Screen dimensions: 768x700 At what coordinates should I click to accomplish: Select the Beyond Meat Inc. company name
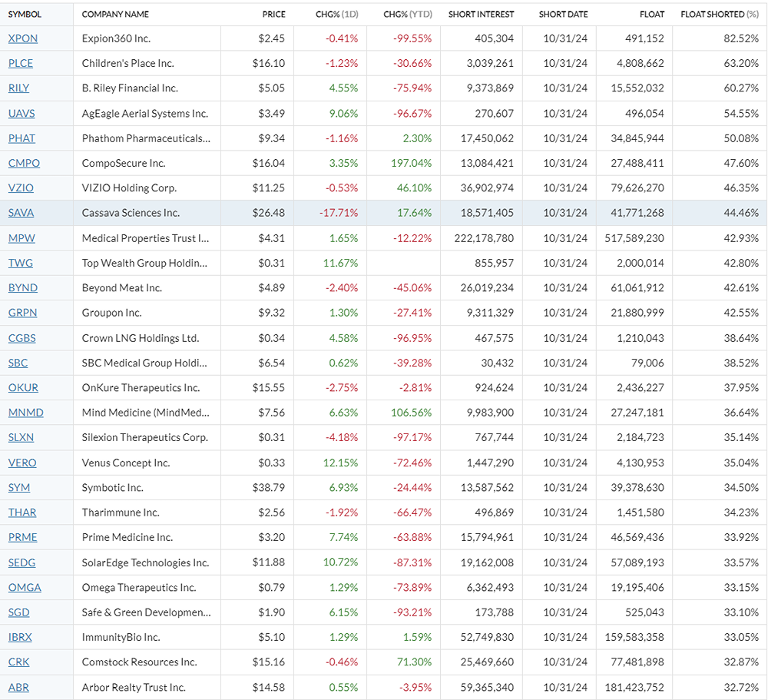pos(122,287)
